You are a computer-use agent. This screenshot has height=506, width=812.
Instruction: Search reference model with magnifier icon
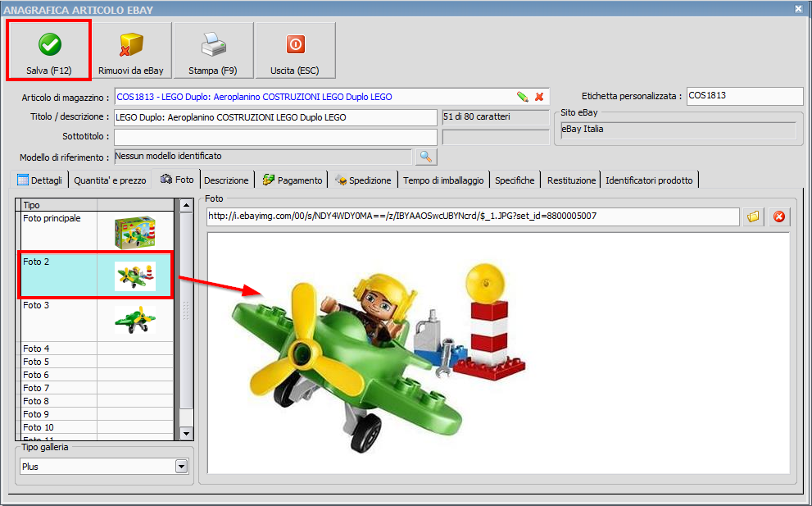coord(427,156)
